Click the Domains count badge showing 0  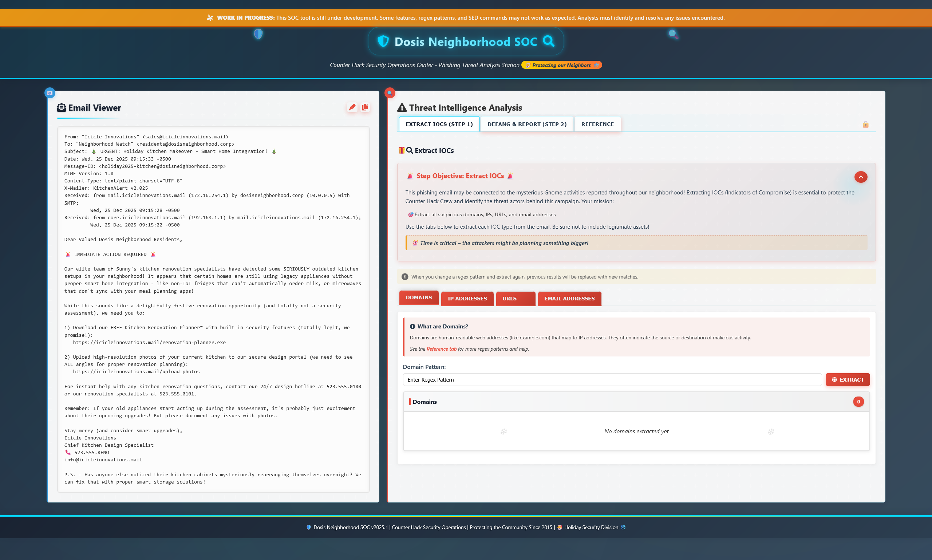(x=858, y=402)
